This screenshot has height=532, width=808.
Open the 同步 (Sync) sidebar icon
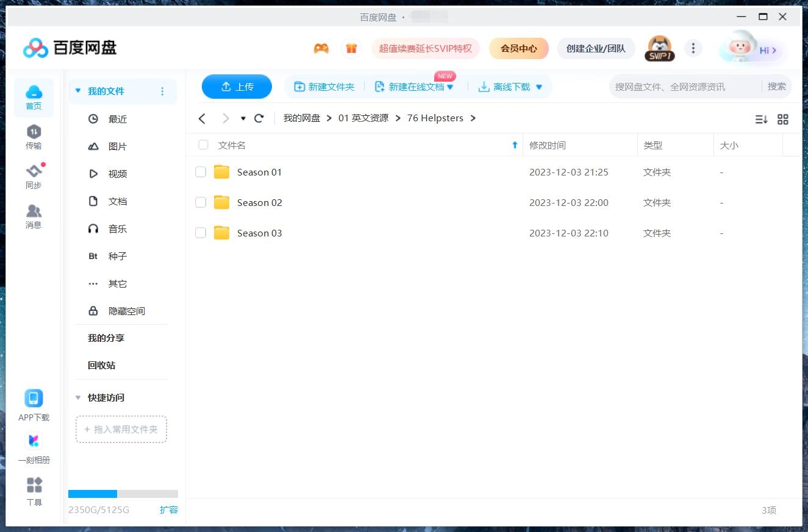tap(34, 177)
